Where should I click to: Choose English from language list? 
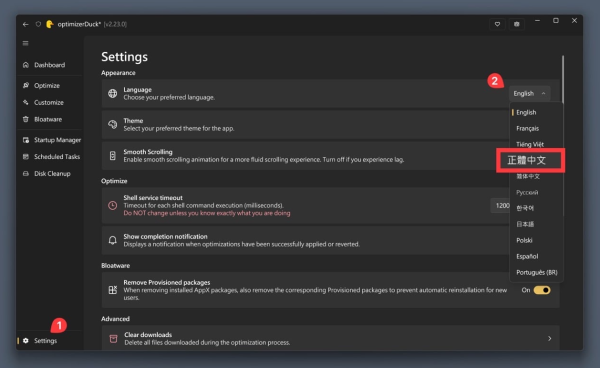pos(536,112)
